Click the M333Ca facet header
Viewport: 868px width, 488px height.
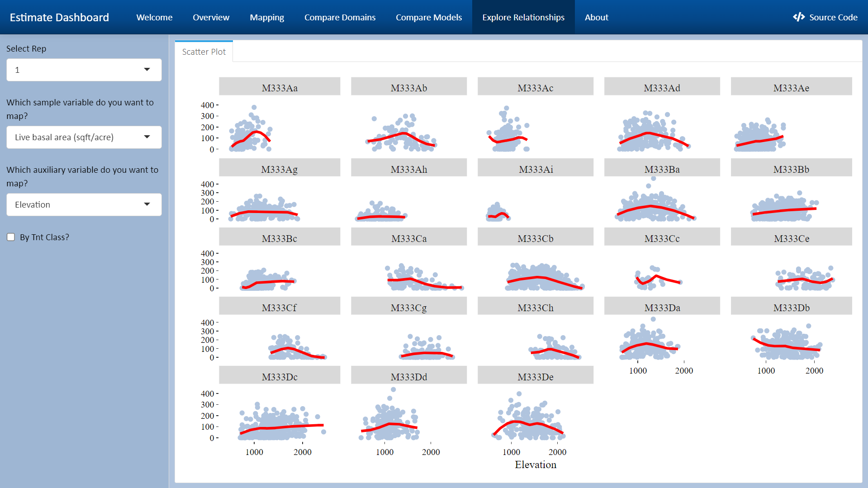409,237
